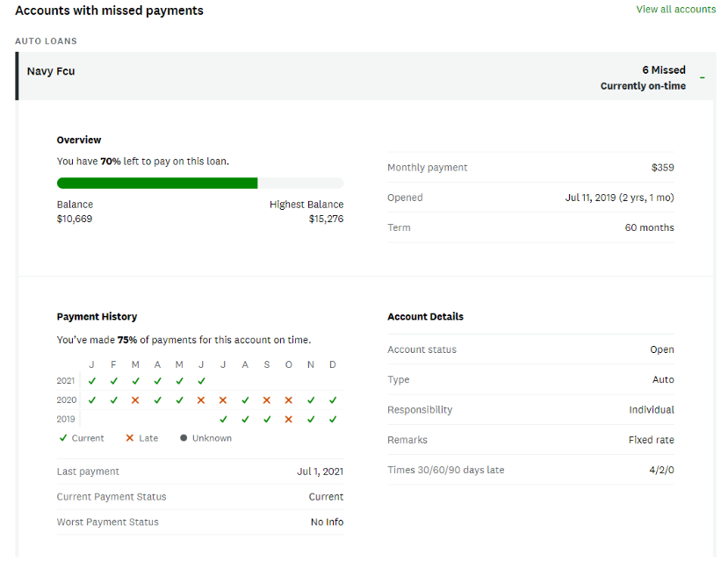Click the 6 Missed status label
This screenshot has width=728, height=569.
pos(663,70)
